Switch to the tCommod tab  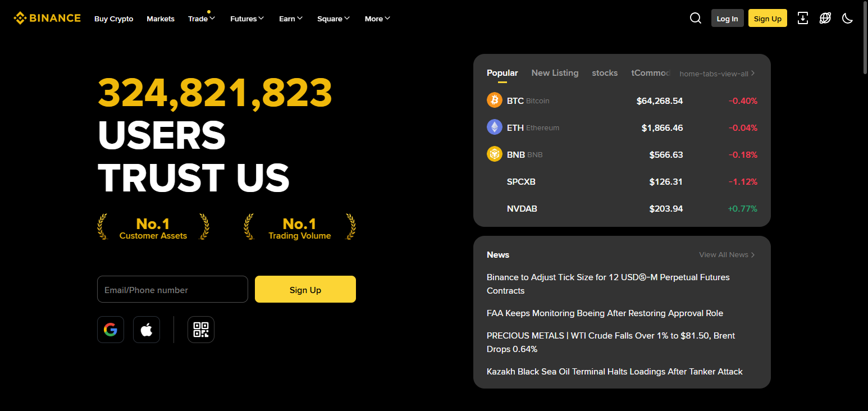pos(651,73)
